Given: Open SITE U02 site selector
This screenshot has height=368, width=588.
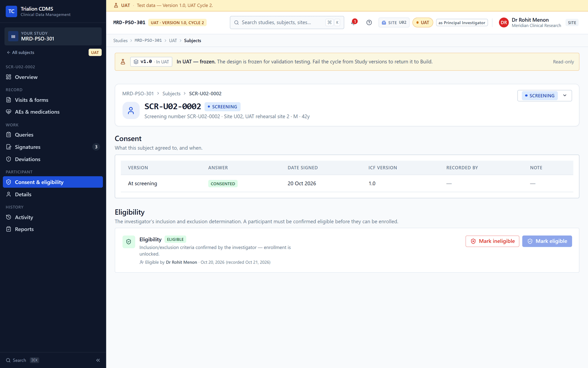Looking at the screenshot, I should [x=394, y=22].
